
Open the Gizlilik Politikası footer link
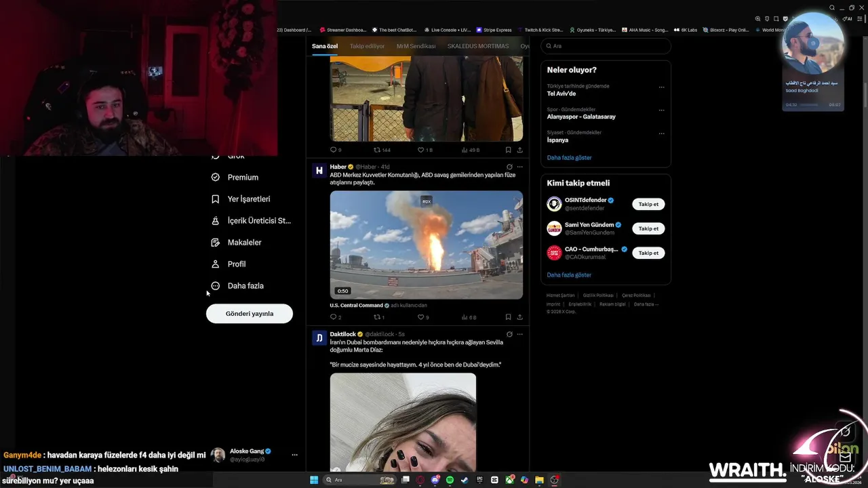pos(598,296)
